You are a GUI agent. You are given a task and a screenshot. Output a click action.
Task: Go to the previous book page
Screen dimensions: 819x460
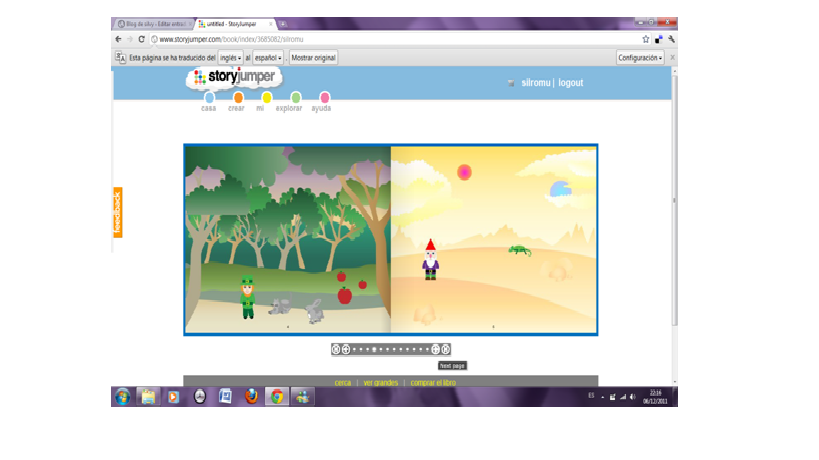[x=346, y=349]
